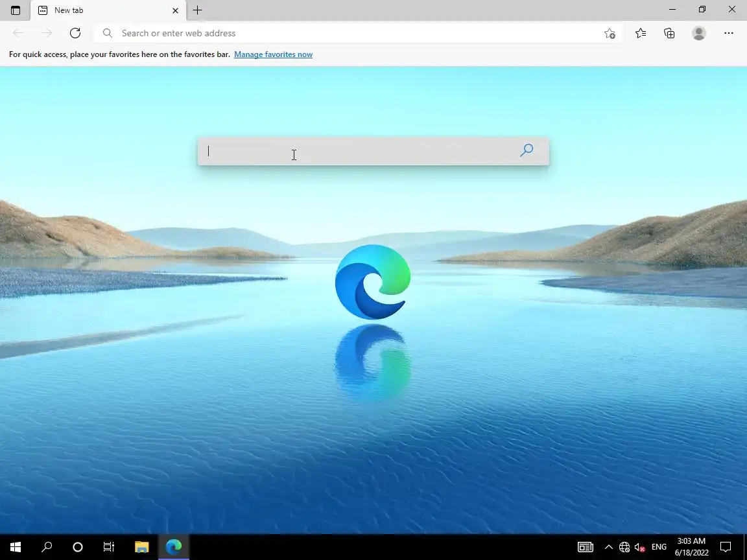The width and height of the screenshot is (747, 560).
Task: Open Settings and more menu
Action: point(728,33)
